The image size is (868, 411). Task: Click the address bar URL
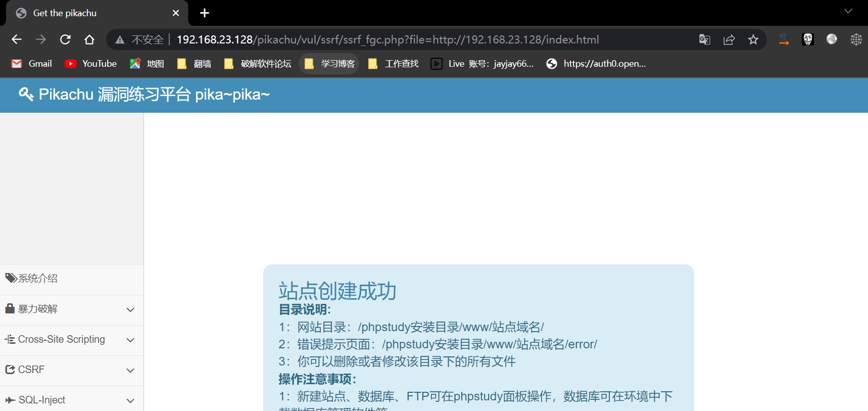pyautogui.click(x=387, y=39)
